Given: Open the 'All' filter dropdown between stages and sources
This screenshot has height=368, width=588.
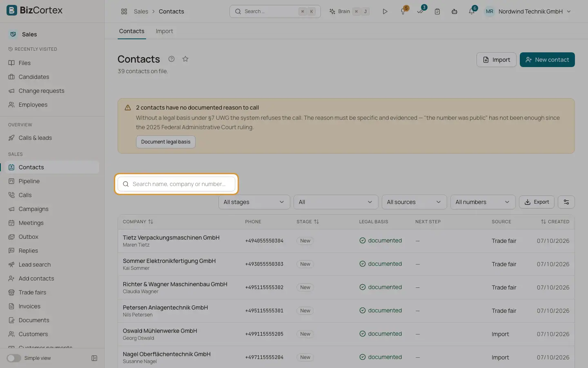Looking at the screenshot, I should click(x=336, y=202).
